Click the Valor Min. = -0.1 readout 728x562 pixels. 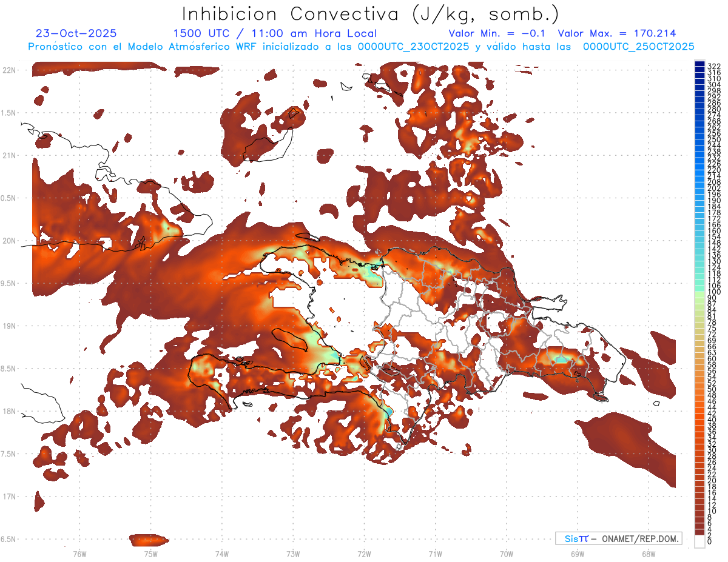tap(497, 33)
